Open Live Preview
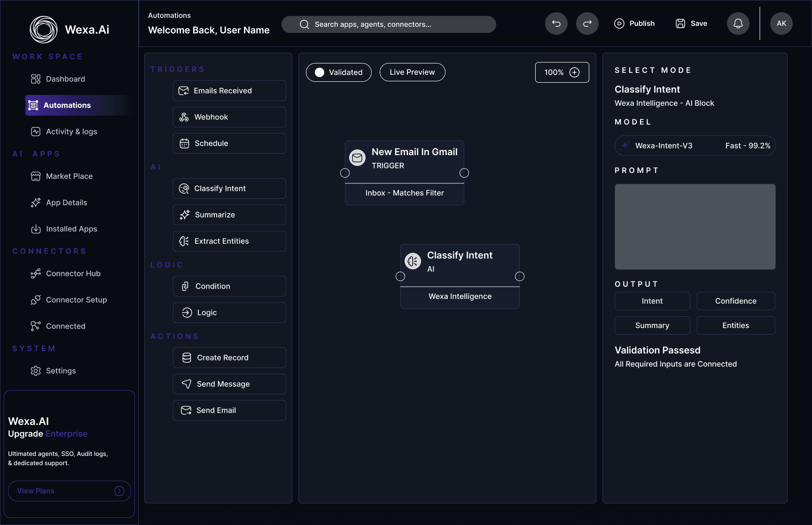The width and height of the screenshot is (812, 525). (412, 72)
